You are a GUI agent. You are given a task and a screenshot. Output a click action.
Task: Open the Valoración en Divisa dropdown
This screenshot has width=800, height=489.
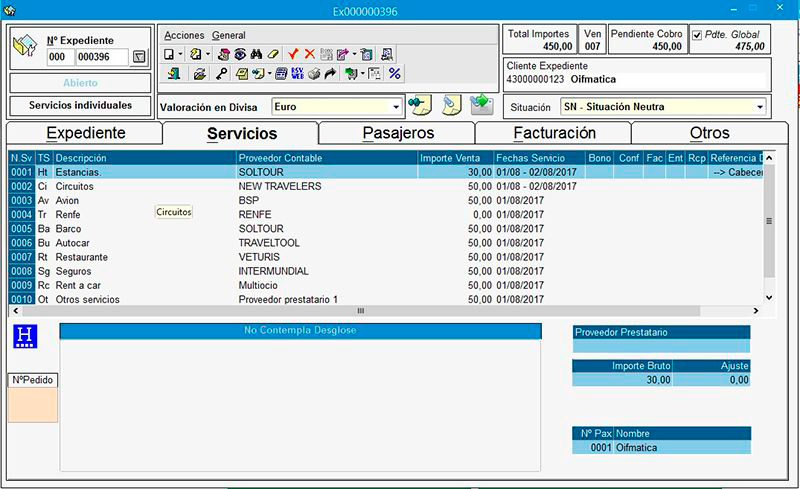tap(396, 106)
